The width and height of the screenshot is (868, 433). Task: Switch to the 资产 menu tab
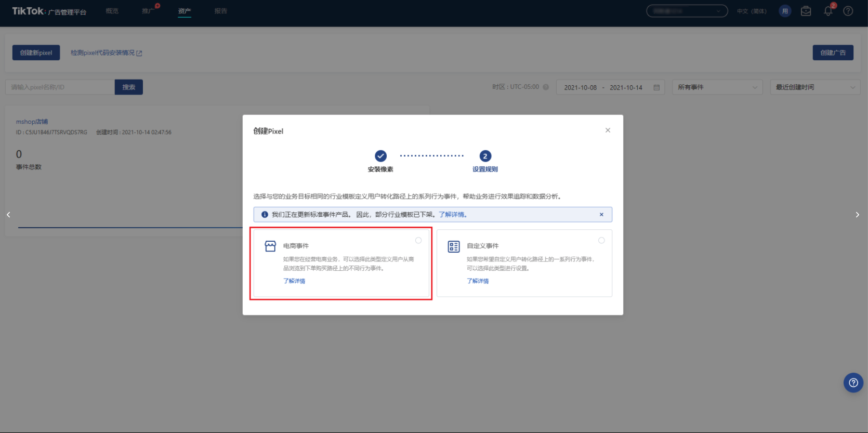click(x=185, y=11)
